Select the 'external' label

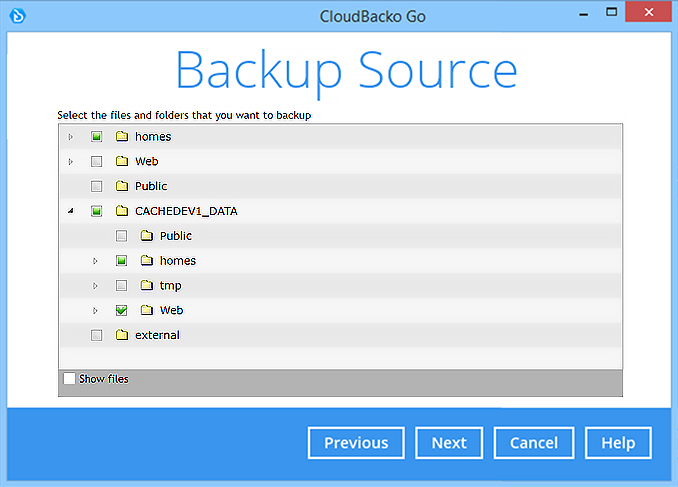coord(157,335)
